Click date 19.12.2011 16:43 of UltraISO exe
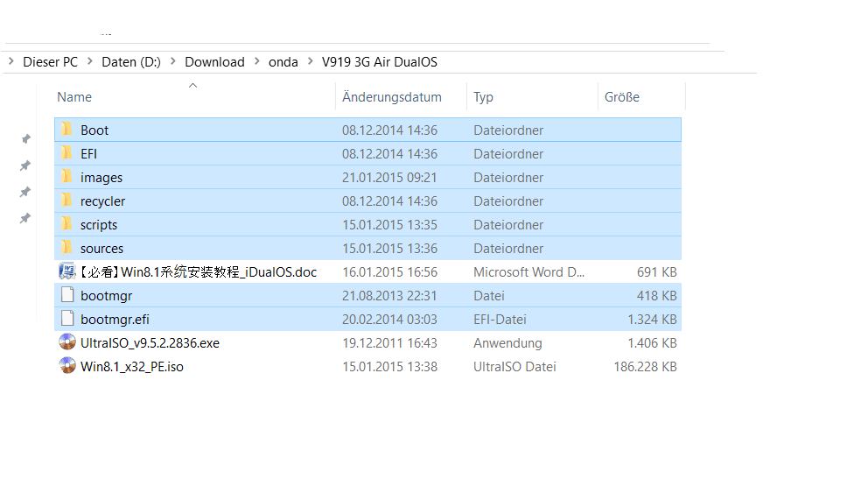The width and height of the screenshot is (868, 500). coord(389,343)
